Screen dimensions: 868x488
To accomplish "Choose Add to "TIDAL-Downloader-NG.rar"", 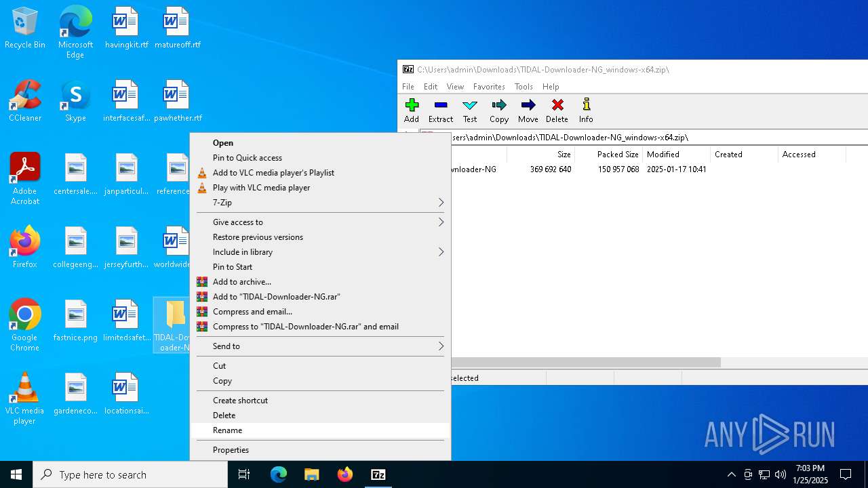I will 320,297.
